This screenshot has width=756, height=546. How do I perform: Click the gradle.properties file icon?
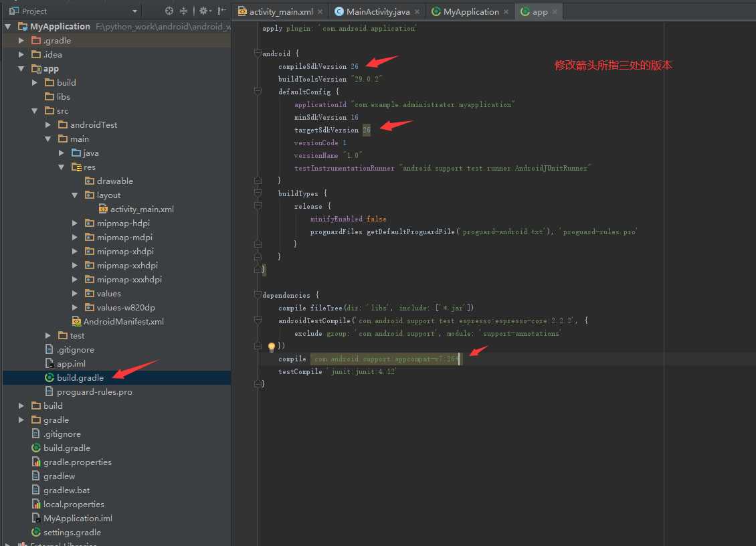click(35, 462)
